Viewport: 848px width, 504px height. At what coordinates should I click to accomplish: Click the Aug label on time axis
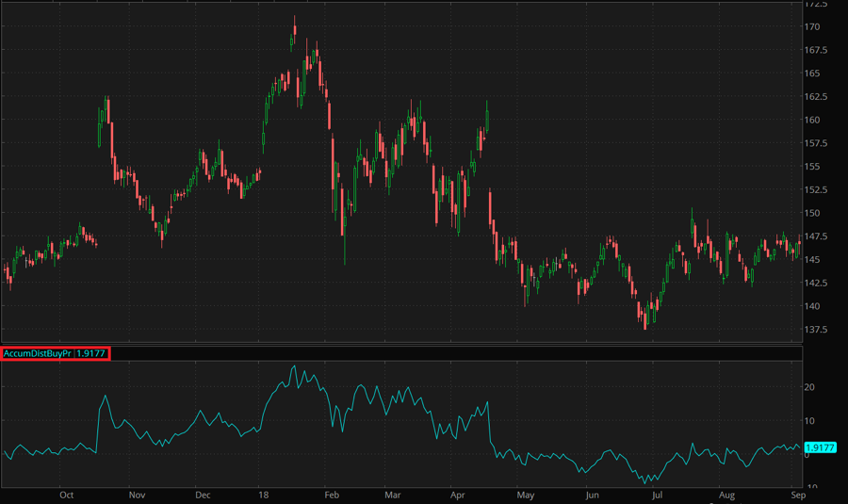(726, 494)
